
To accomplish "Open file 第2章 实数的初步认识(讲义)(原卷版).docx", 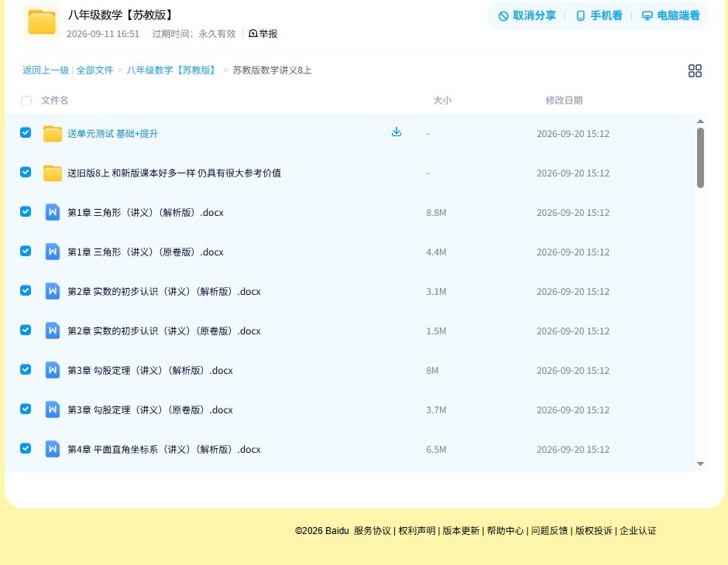I will 164,330.
